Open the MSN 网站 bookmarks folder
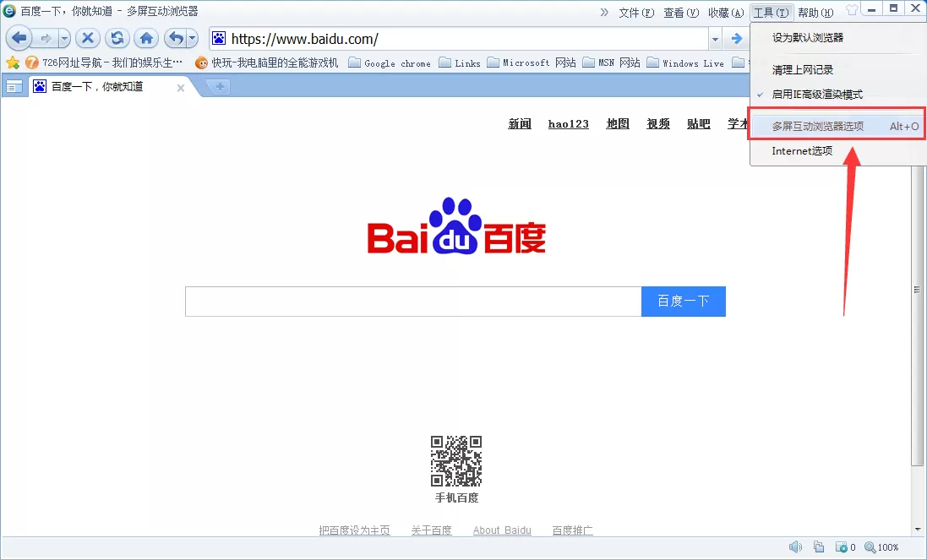Screen dimensions: 927x560 click(611, 63)
